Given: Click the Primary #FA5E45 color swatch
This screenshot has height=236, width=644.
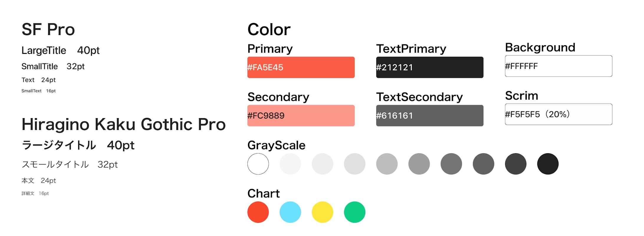Looking at the screenshot, I should [x=301, y=67].
